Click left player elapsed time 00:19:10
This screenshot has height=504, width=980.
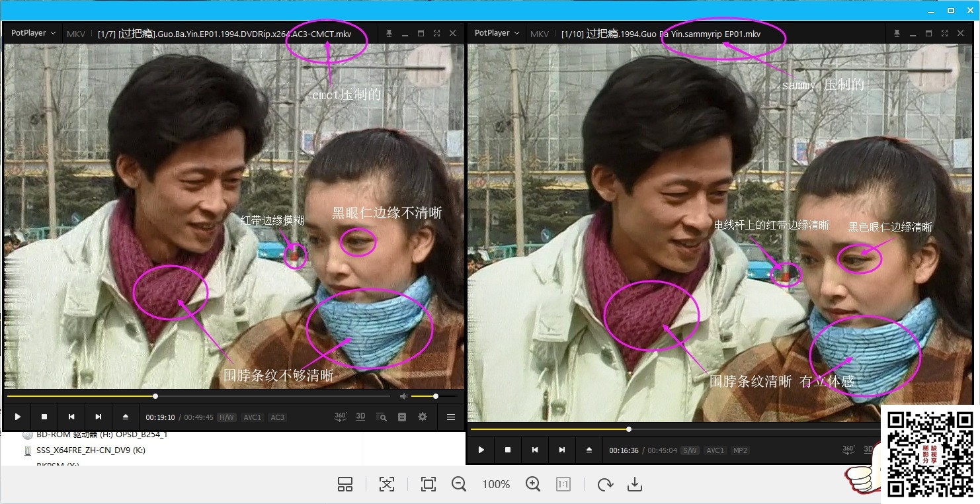coord(161,417)
